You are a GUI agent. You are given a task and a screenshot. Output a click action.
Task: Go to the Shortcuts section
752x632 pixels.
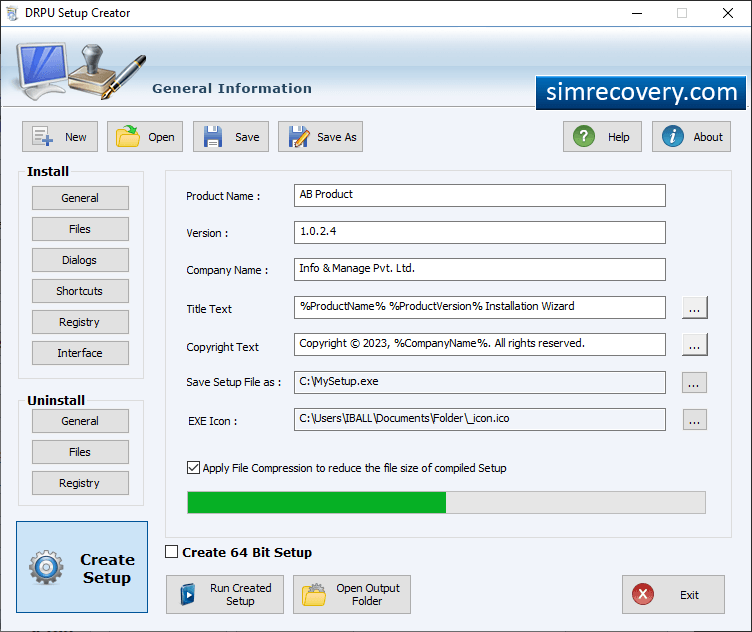tap(80, 291)
